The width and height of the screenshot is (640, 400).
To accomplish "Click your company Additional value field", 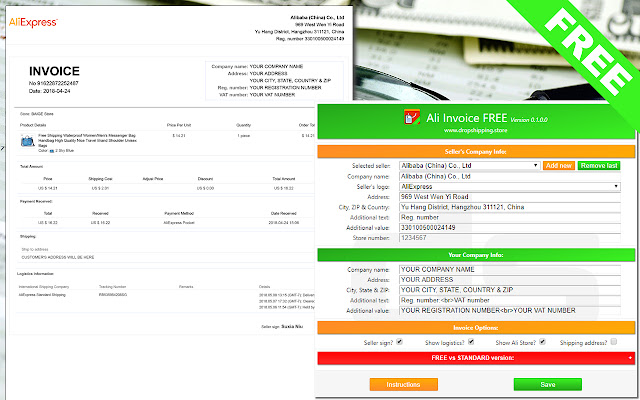I will tap(509, 311).
